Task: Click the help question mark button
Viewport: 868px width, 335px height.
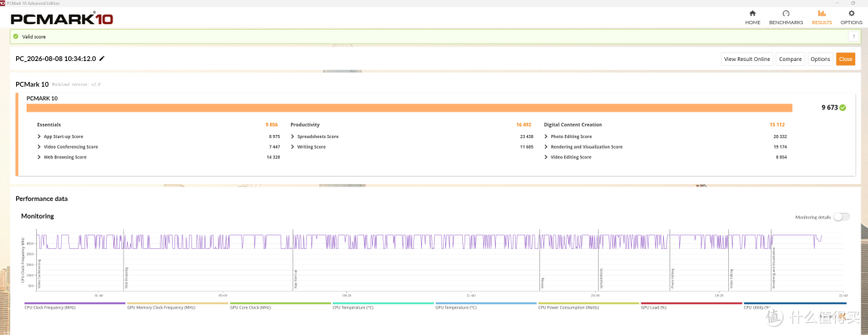Action: [x=854, y=36]
